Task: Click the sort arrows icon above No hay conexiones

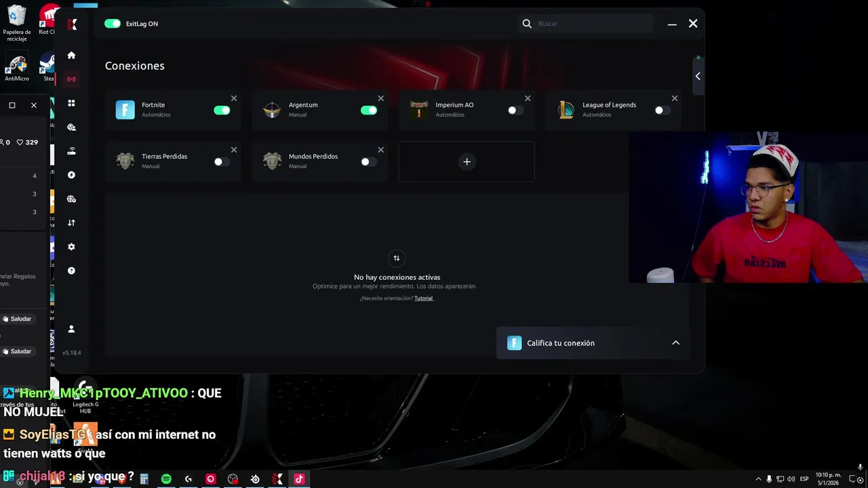Action: [x=397, y=258]
